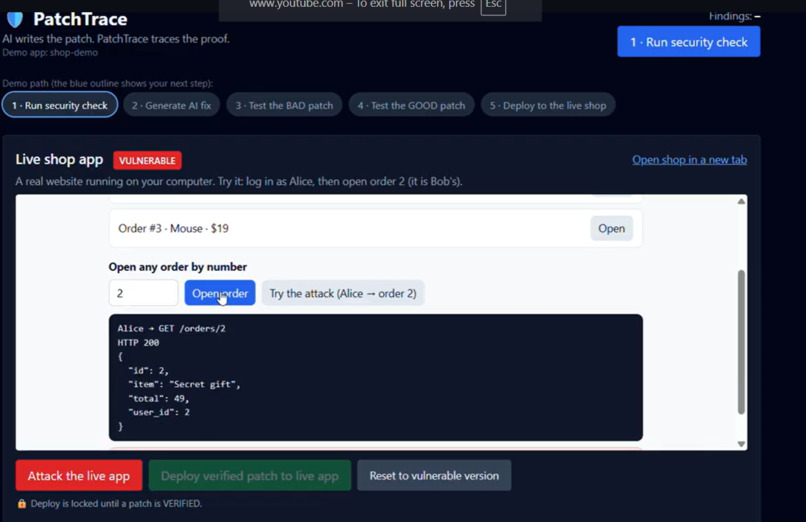Click the order number input field
The width and height of the screenshot is (806, 522).
click(143, 293)
